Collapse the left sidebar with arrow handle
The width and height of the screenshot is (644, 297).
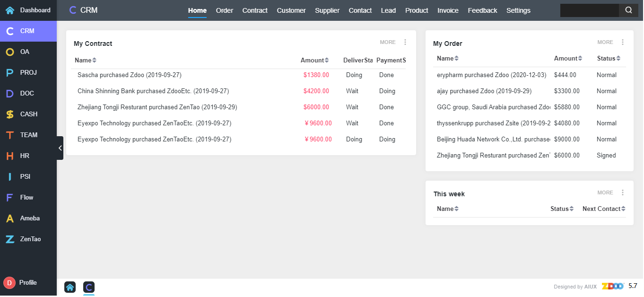pos(60,148)
